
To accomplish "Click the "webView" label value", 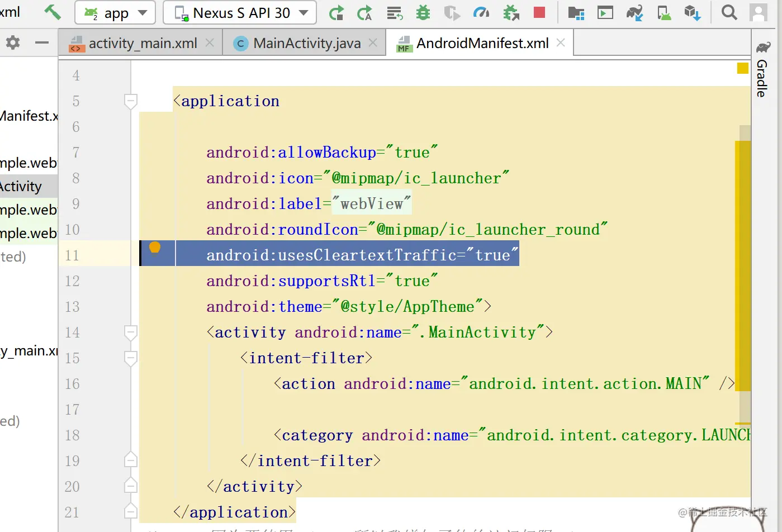I will (x=371, y=204).
